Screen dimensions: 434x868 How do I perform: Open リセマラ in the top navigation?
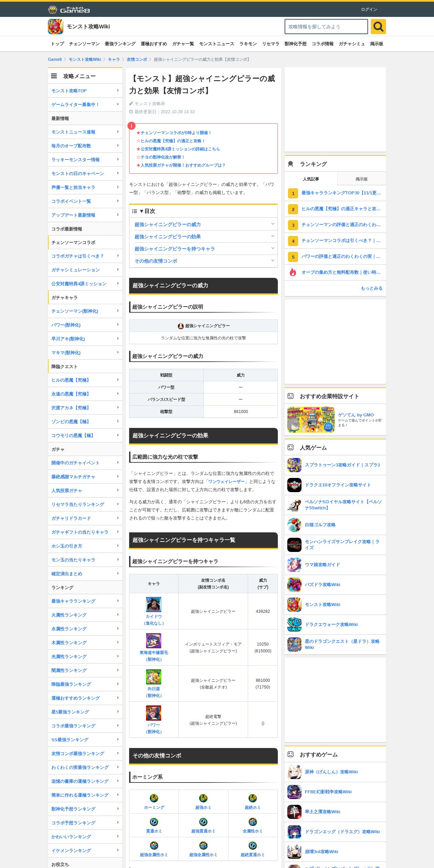pos(271,44)
